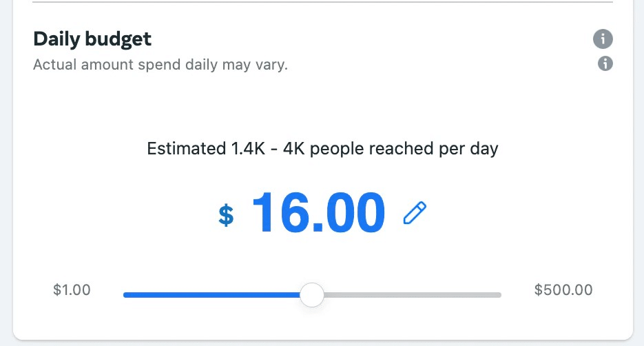Edit the budget using the pencil icon

click(415, 212)
